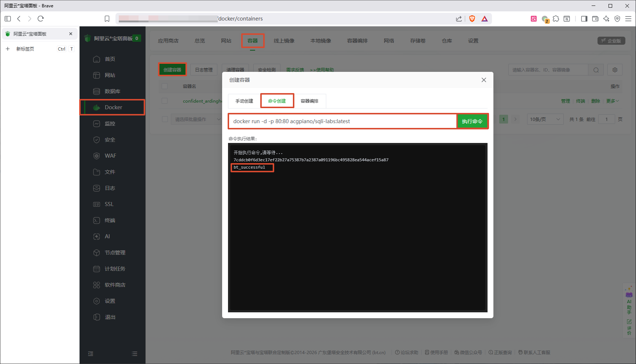Open the 仓库 registry tab

pos(447,41)
